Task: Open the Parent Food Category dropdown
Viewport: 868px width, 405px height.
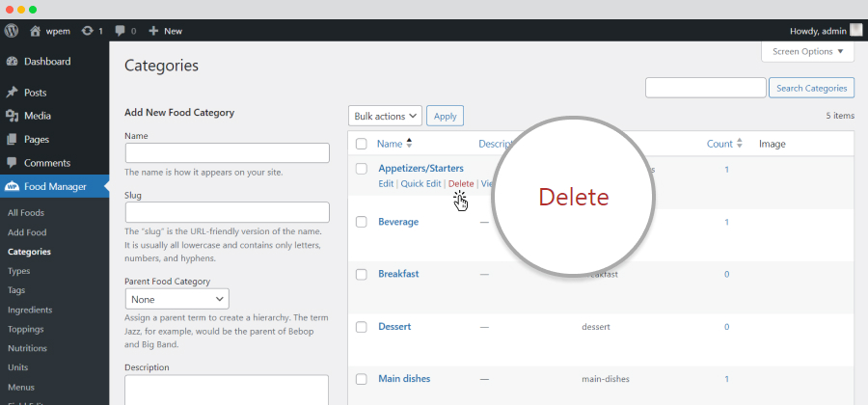Action: [x=177, y=299]
